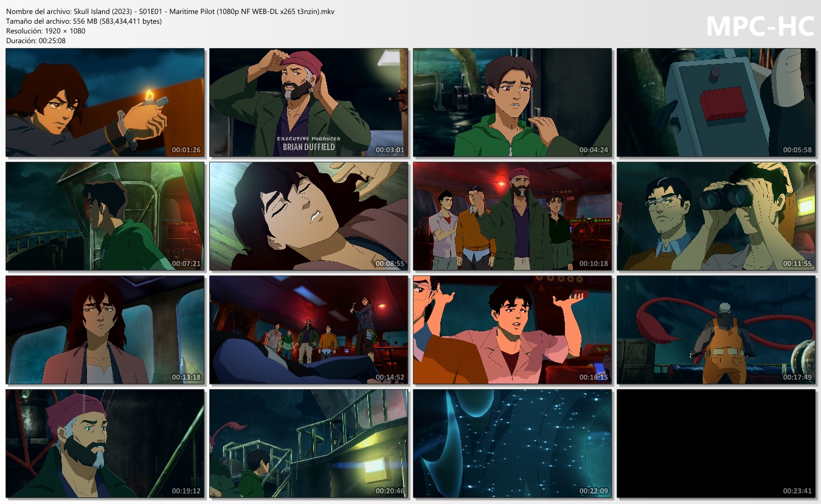821x504 pixels.
Task: Select the thumbnail stamped 00:10:18
Action: click(x=513, y=216)
